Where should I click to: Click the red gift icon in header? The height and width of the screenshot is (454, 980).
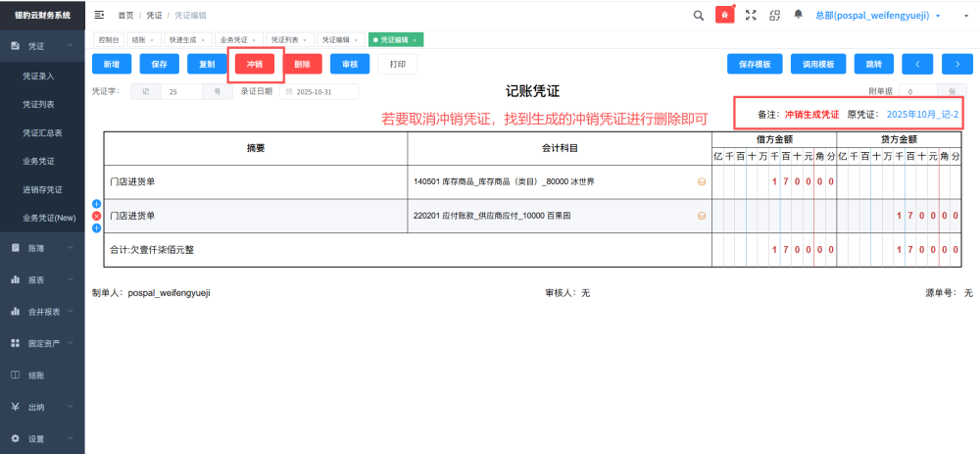725,15
